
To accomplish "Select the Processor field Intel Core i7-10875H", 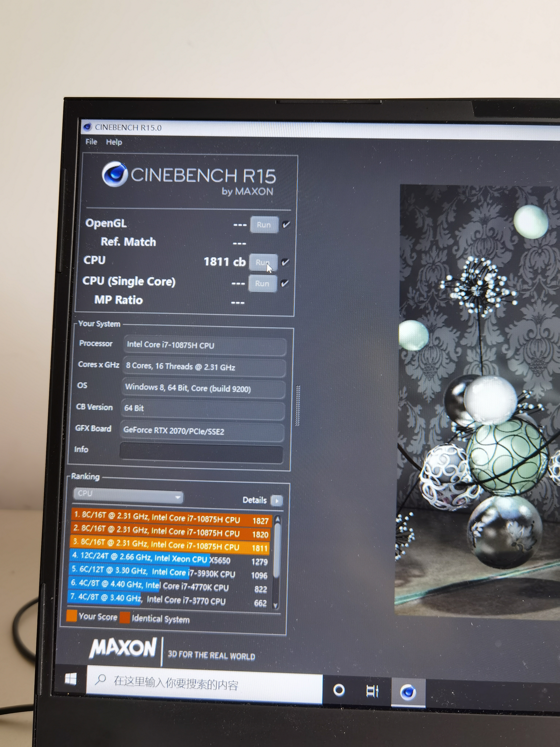I will (205, 345).
